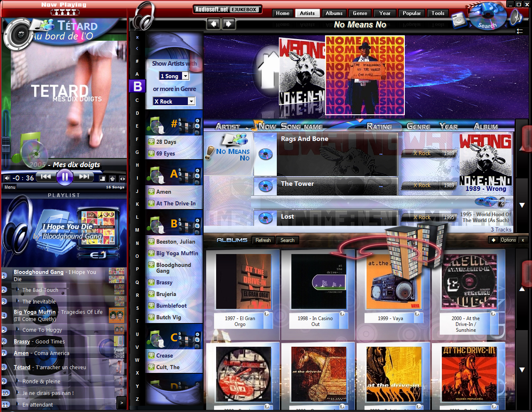
Task: Toggle the star next to Bloodhound Gang
Action: [x=151, y=265]
